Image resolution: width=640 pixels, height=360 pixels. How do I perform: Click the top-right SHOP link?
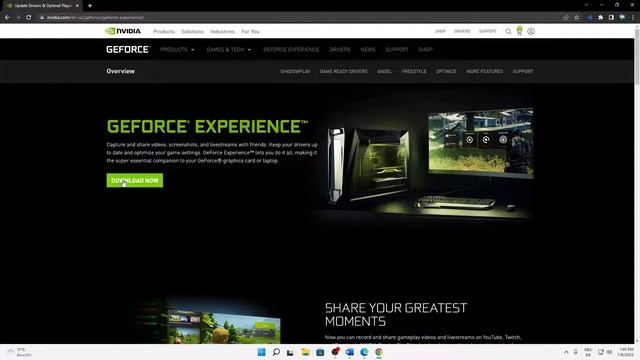click(440, 31)
